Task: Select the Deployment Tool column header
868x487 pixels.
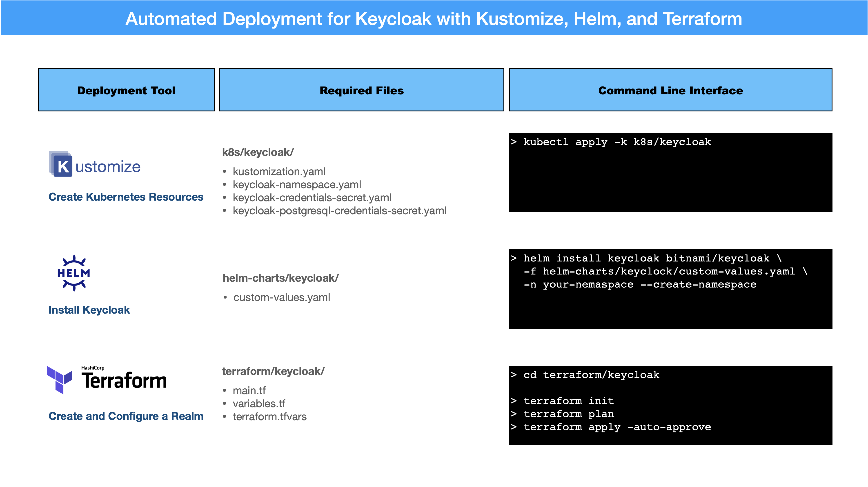Action: click(x=126, y=90)
